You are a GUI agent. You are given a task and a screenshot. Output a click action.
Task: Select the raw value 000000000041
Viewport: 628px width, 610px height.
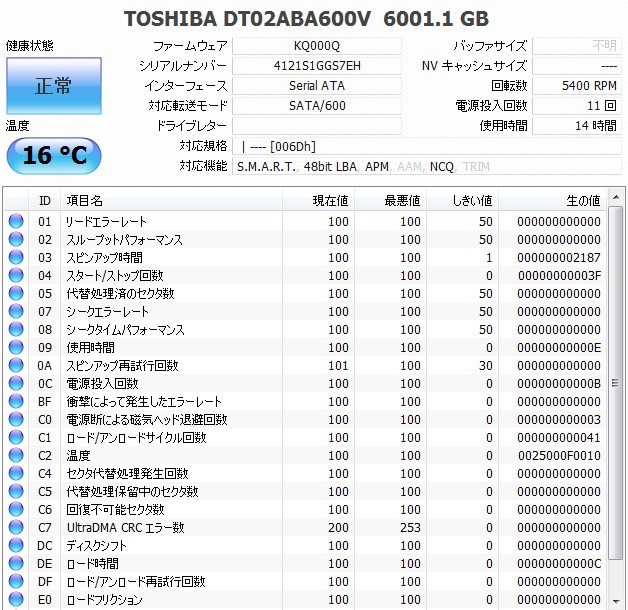pos(559,438)
